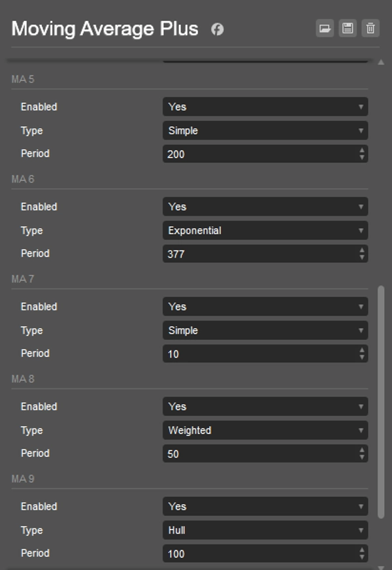The image size is (392, 570).
Task: Click the vertical scrollbar thumb
Action: point(382,399)
